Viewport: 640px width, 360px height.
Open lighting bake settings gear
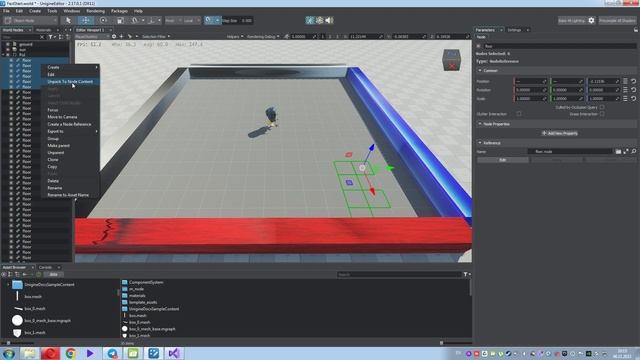click(591, 20)
